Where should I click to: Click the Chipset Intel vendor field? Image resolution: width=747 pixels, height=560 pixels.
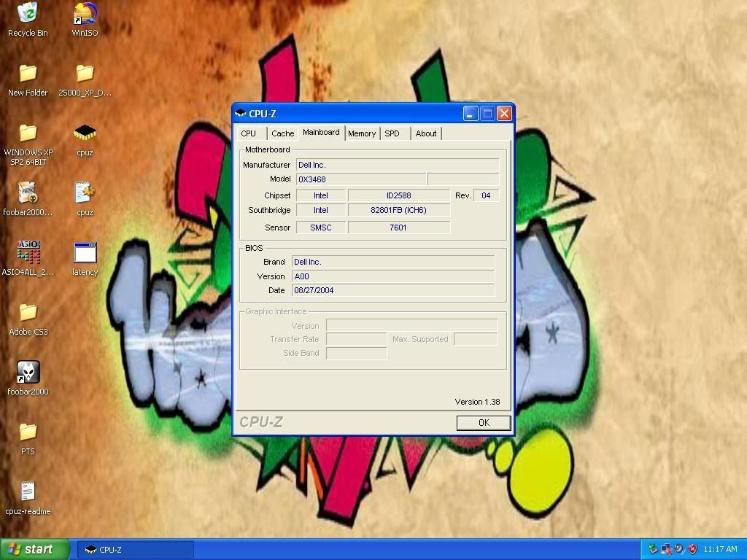click(x=321, y=195)
